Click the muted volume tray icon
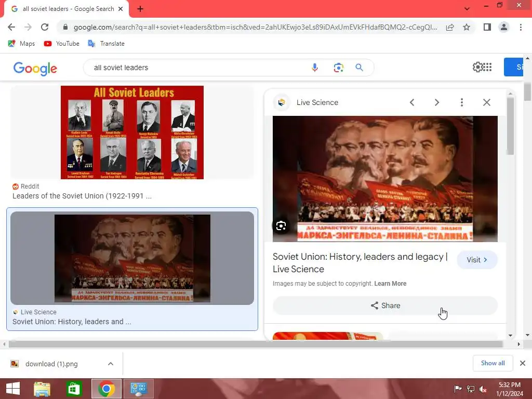 (x=483, y=389)
